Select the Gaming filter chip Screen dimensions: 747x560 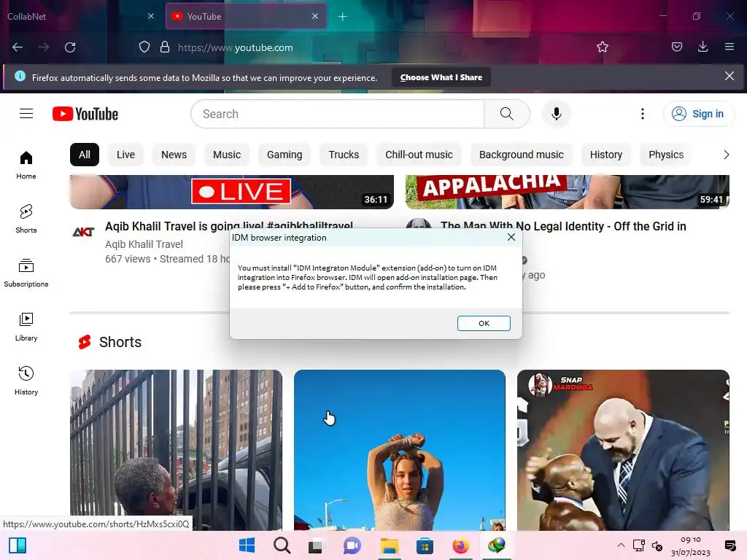click(x=285, y=155)
